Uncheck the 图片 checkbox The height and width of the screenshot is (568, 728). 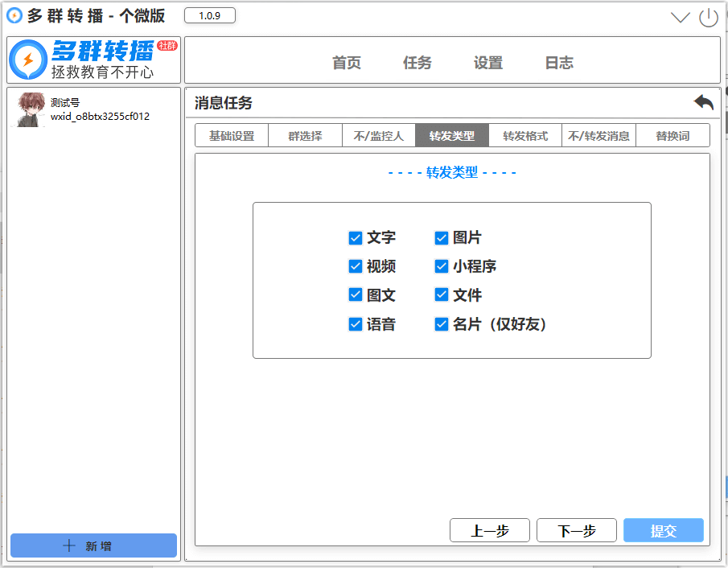[442, 238]
